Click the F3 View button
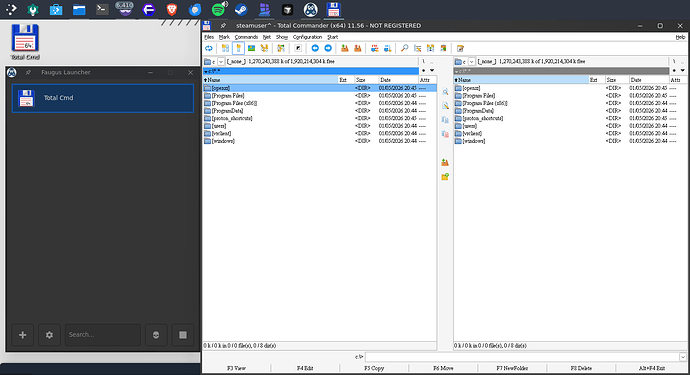 [x=236, y=368]
